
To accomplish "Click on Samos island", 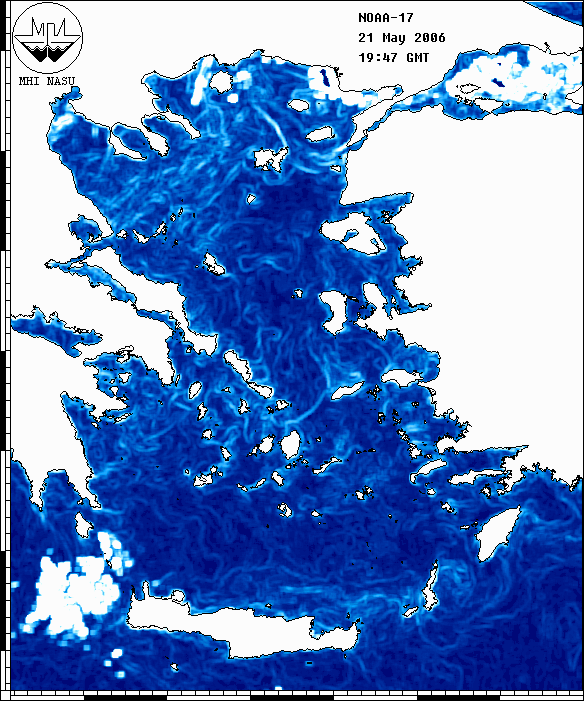I will coord(402,376).
